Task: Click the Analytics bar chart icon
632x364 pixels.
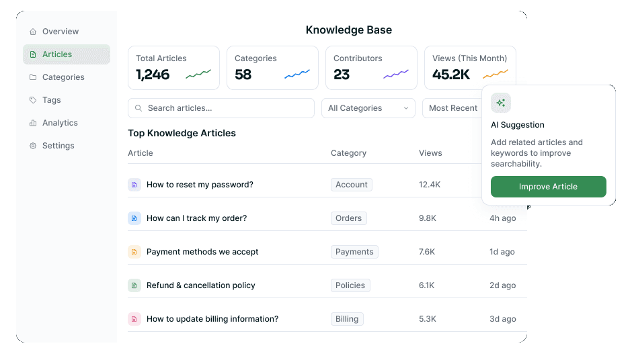Action: [33, 123]
